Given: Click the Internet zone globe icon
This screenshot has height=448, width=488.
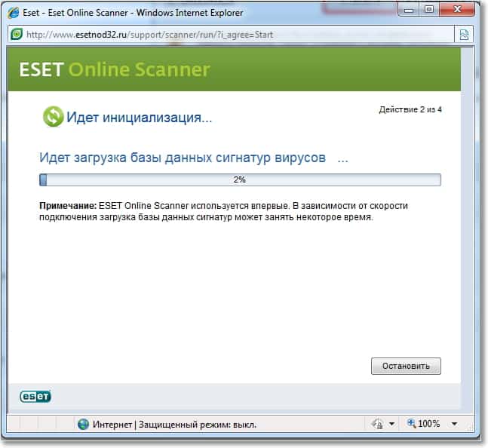Looking at the screenshot, I should click(83, 424).
